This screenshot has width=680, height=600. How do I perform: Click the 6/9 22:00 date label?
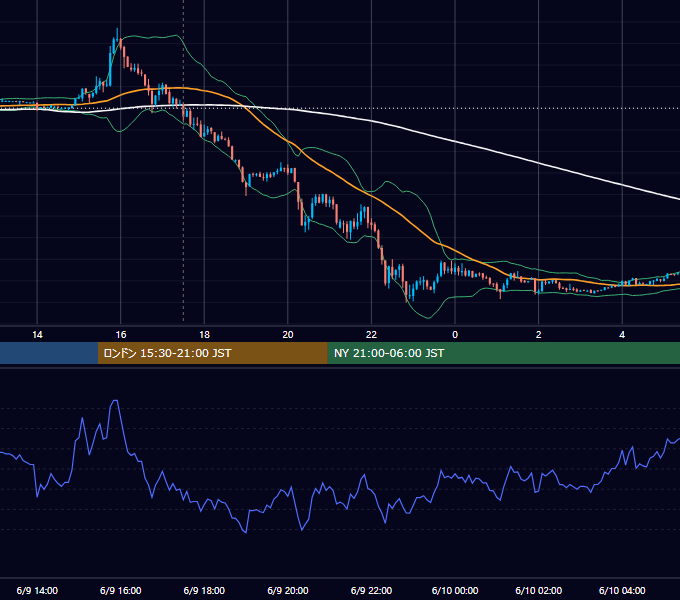371,590
